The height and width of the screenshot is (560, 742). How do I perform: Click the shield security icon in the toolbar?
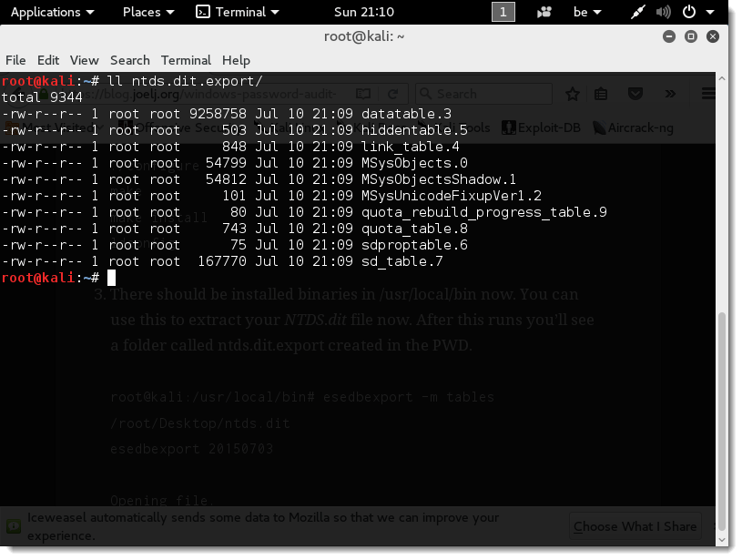pos(636,94)
